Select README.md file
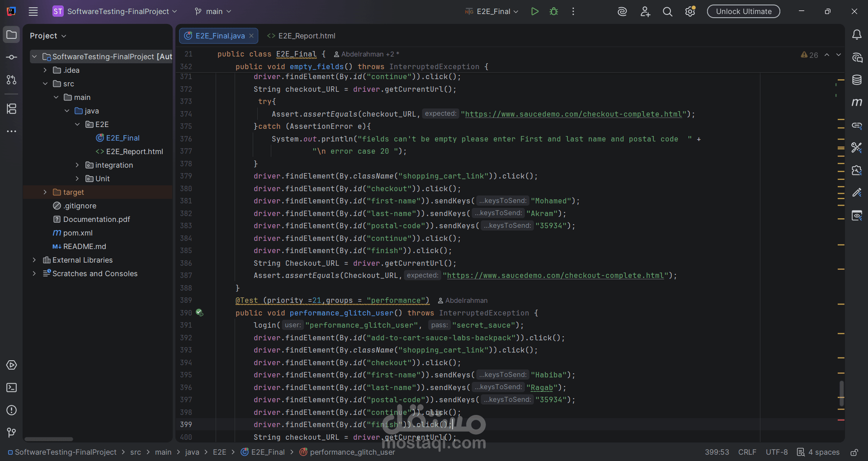 pyautogui.click(x=80, y=246)
